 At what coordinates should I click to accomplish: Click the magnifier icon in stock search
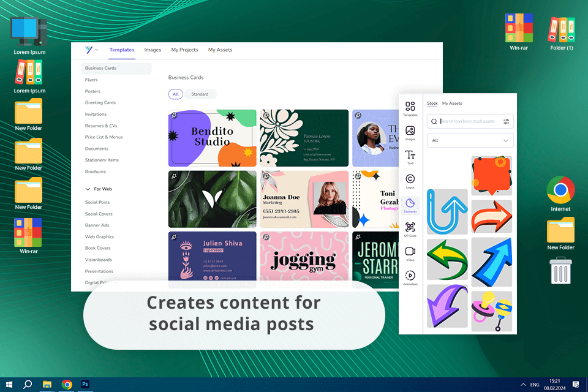(434, 121)
